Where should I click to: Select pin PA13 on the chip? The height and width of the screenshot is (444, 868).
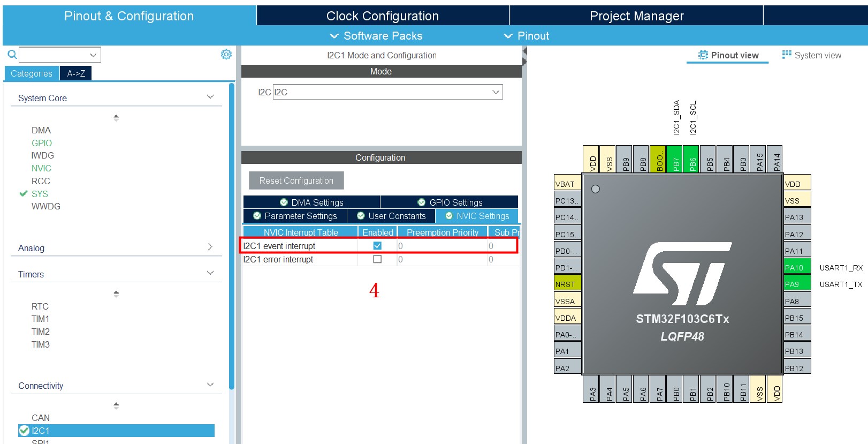coord(797,216)
